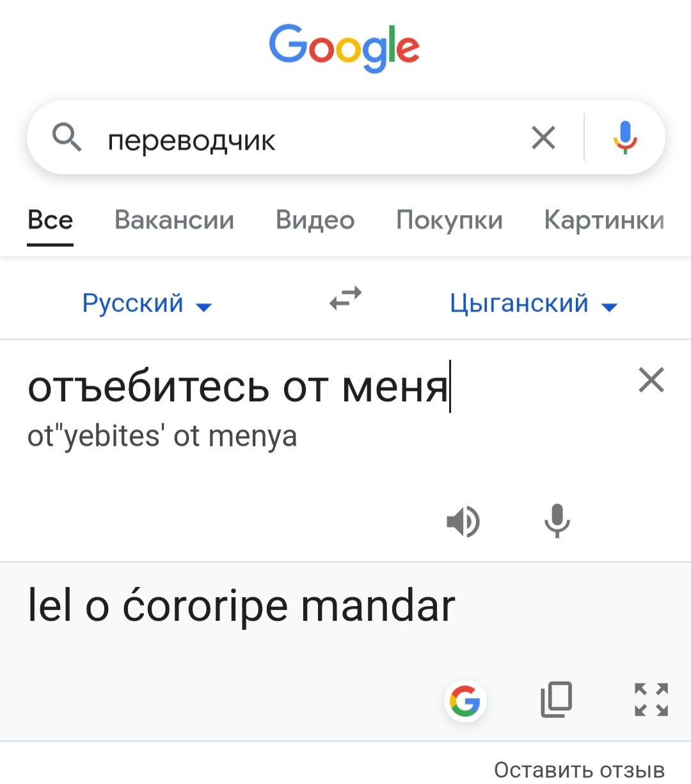
Task: Open the Картинки tab
Action: click(x=604, y=220)
